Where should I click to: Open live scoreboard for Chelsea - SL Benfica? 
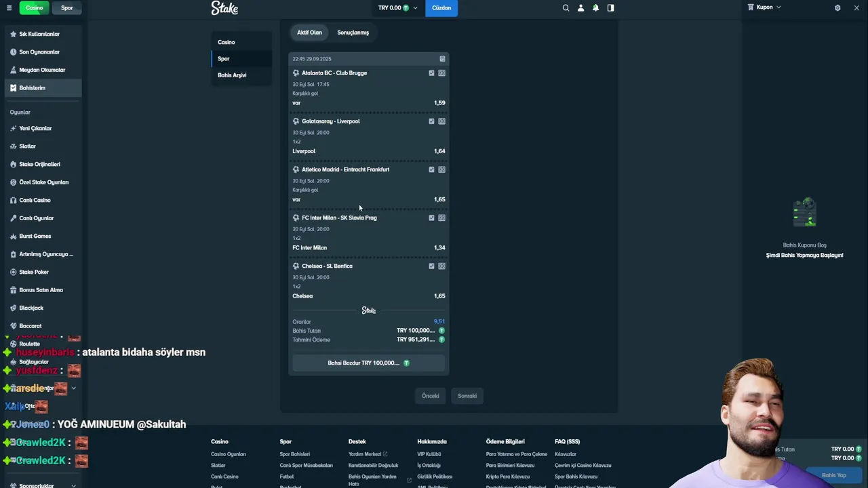pyautogui.click(x=441, y=266)
